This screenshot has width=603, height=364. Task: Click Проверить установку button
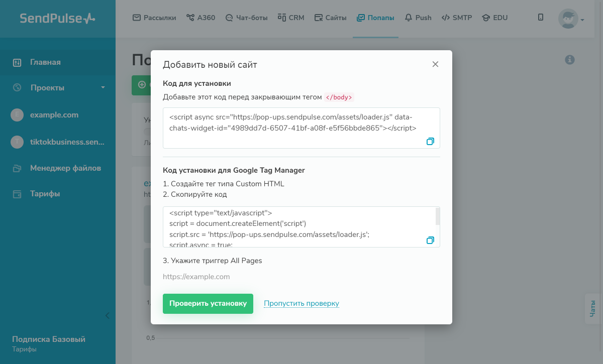click(x=208, y=304)
